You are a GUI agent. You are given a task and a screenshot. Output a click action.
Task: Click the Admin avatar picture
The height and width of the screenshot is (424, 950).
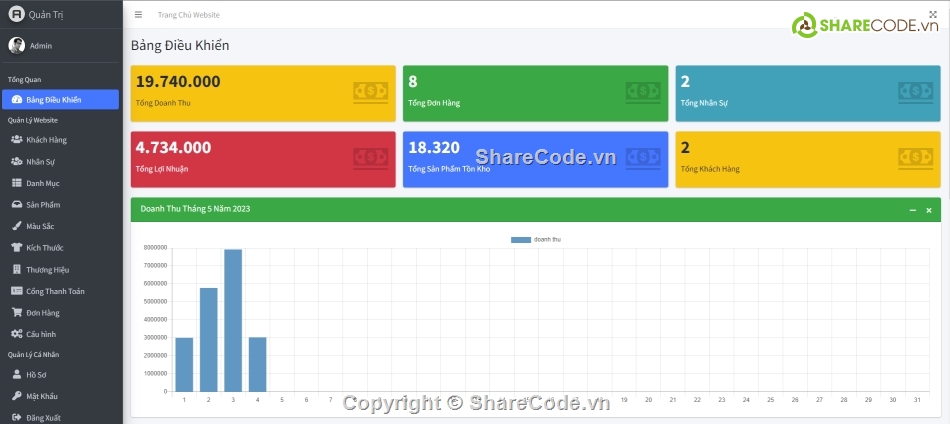click(x=16, y=45)
